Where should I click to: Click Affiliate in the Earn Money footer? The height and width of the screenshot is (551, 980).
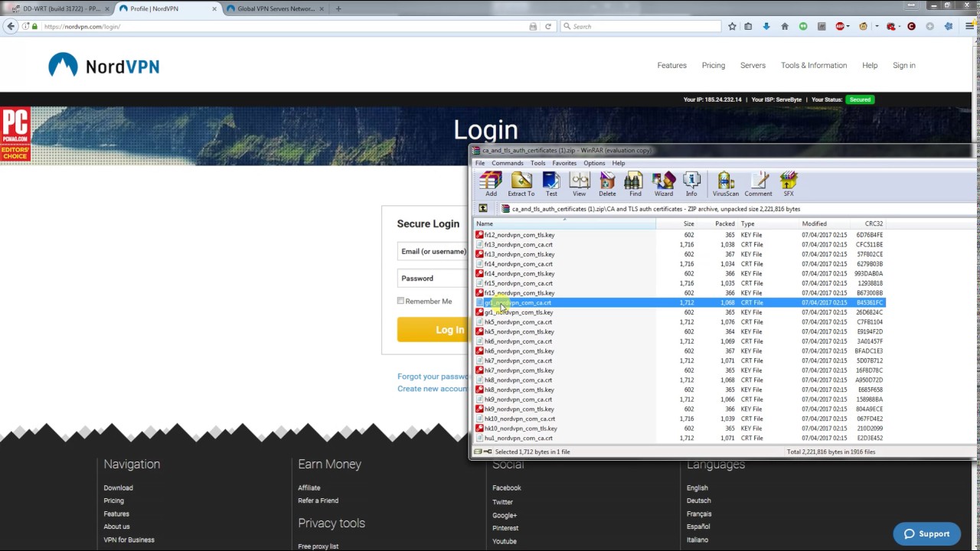309,487
